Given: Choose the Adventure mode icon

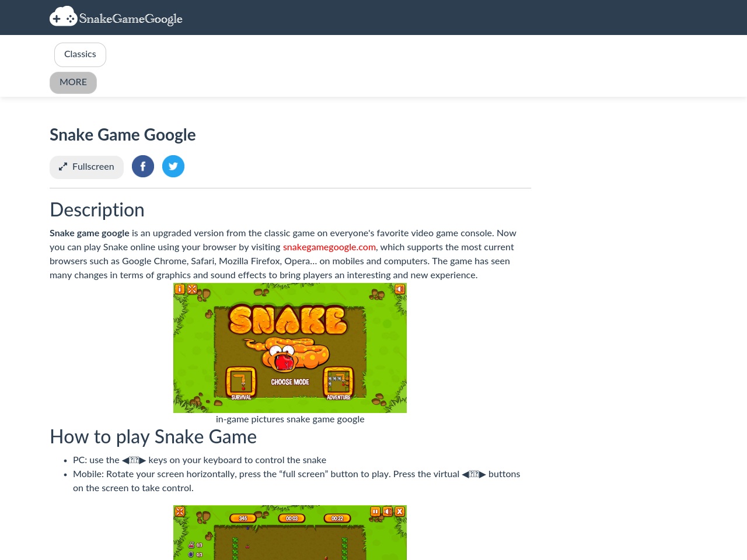Looking at the screenshot, I should [x=338, y=384].
